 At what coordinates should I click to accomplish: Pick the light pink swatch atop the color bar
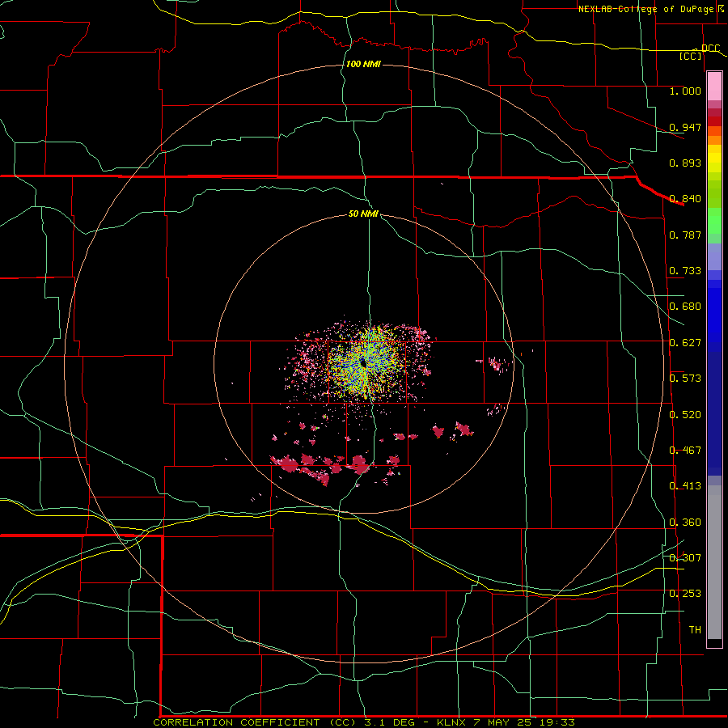click(714, 86)
